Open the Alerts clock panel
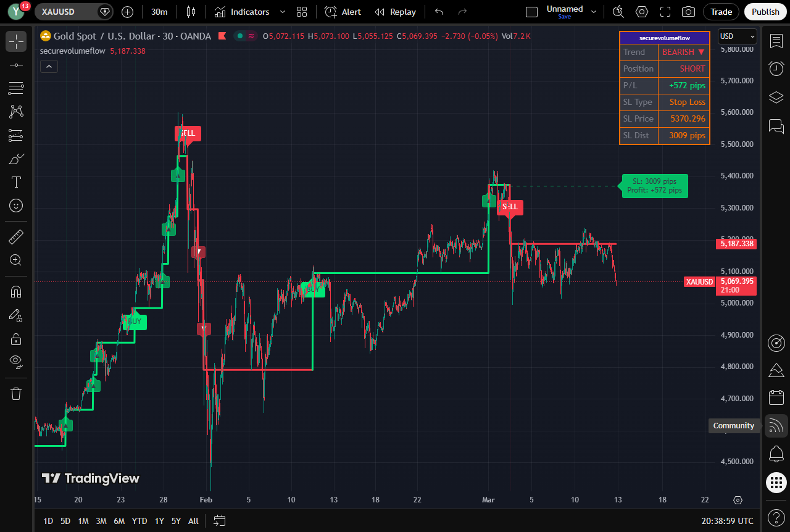 tap(776, 69)
